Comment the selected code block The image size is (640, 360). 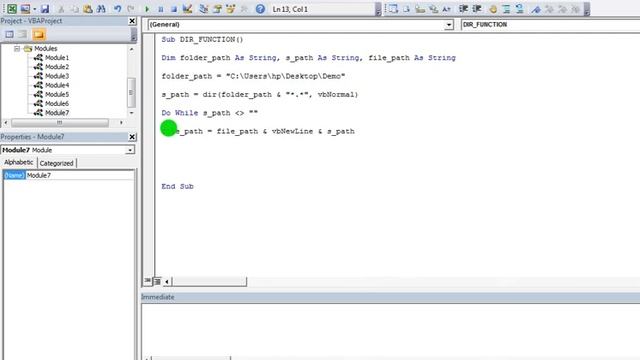click(x=506, y=9)
